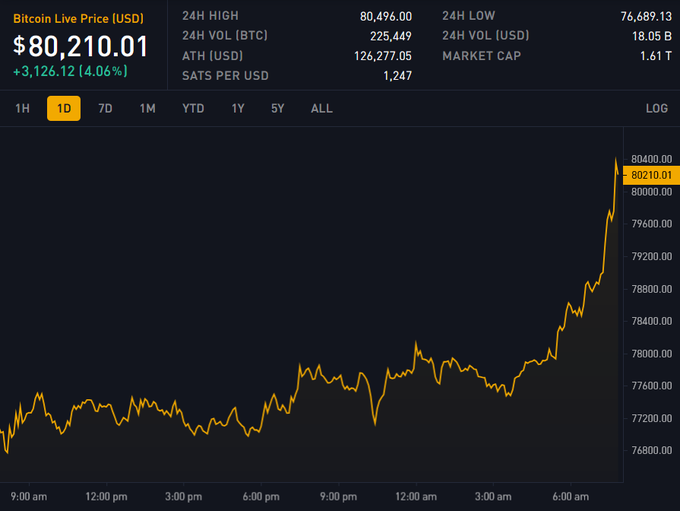Image resolution: width=680 pixels, height=511 pixels.
Task: Click the 77600.00 y-axis label
Action: tap(651, 386)
